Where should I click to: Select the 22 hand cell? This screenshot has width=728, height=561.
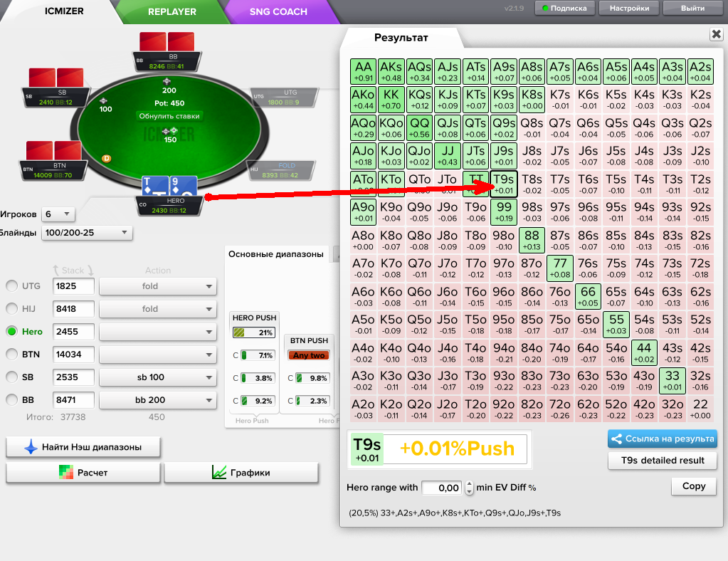tap(700, 409)
